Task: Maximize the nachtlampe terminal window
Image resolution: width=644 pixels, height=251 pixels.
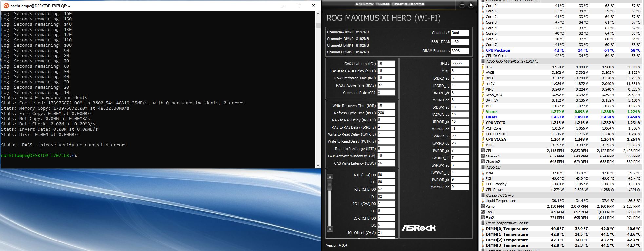Action: pyautogui.click(x=298, y=6)
